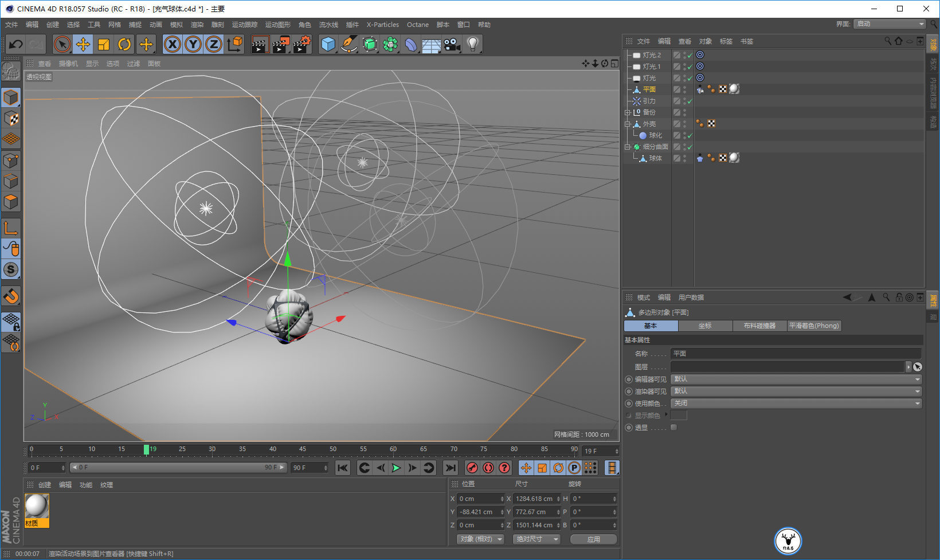The width and height of the screenshot is (940, 560).
Task: Open the 纹理 menu in material manager
Action: [x=107, y=485]
